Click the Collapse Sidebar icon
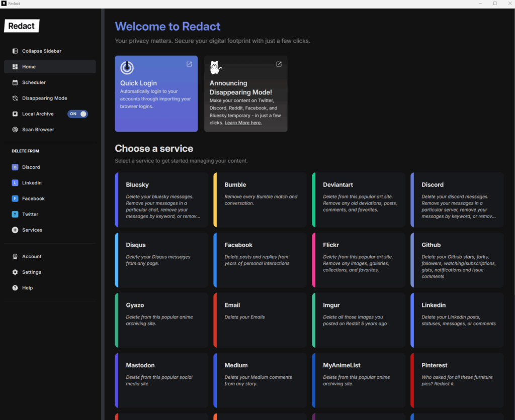This screenshot has height=420, width=515. click(x=15, y=51)
